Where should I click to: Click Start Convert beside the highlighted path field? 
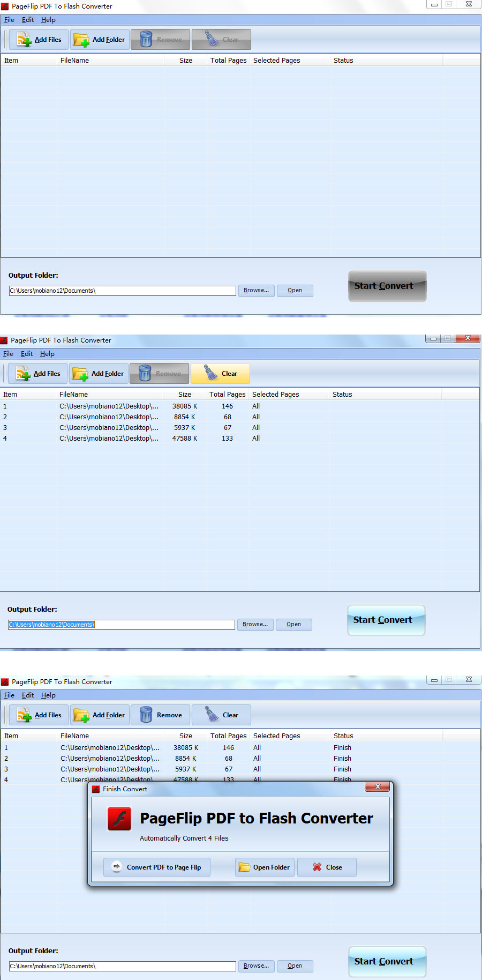pyautogui.click(x=386, y=620)
